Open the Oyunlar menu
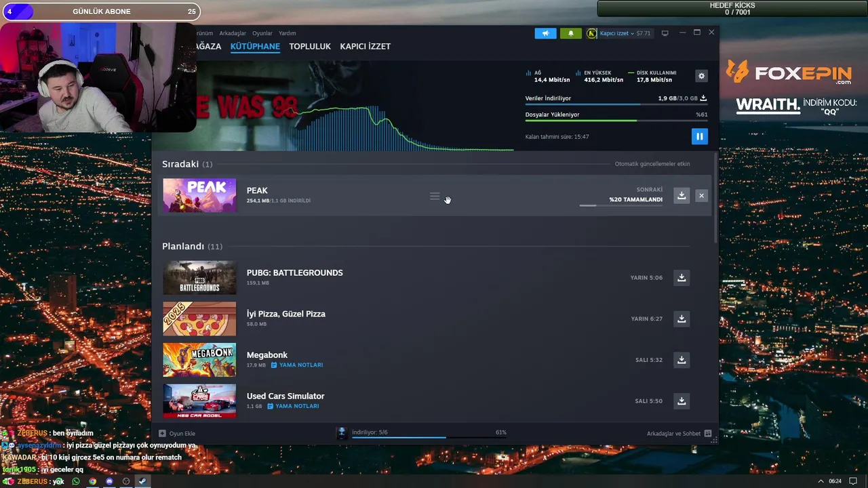 click(262, 33)
